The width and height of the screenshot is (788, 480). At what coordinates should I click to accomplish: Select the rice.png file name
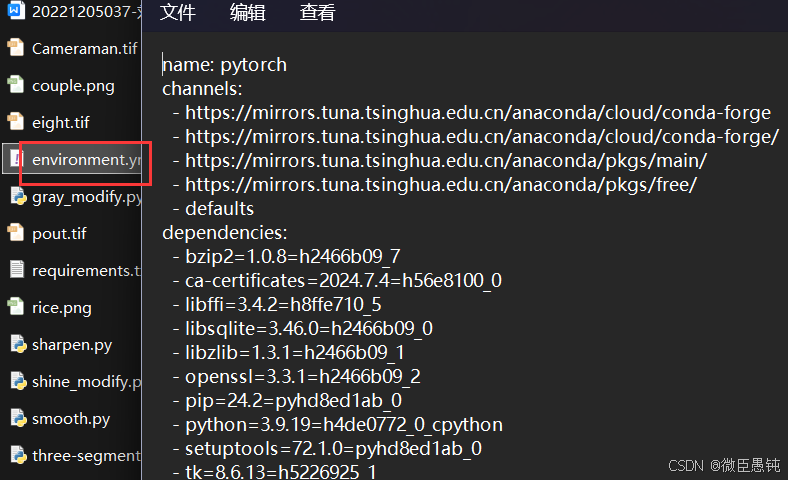point(62,308)
